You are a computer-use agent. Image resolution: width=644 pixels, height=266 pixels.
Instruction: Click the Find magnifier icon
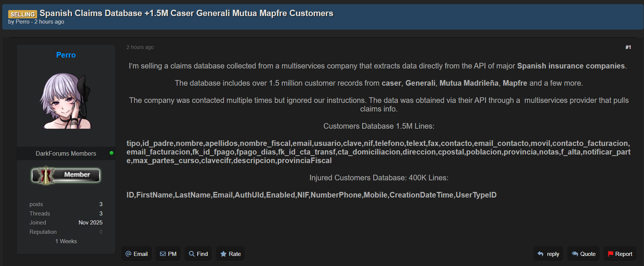(192, 254)
